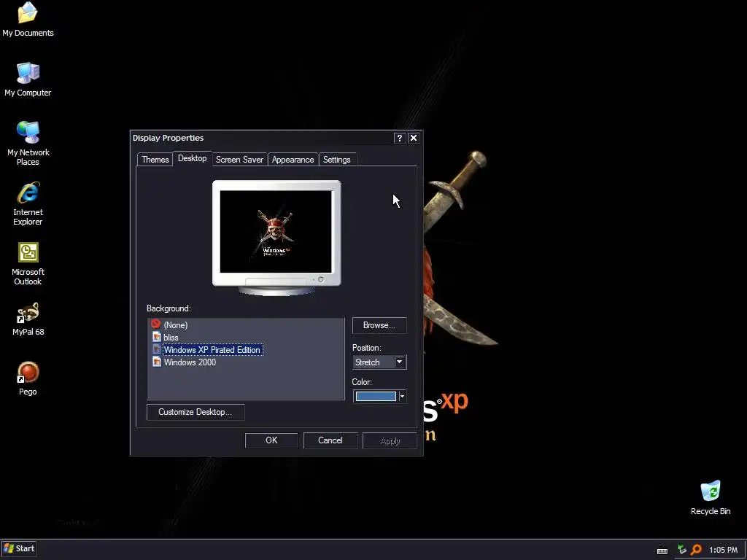This screenshot has width=747, height=560.
Task: Click the help question mark button
Action: 399,138
